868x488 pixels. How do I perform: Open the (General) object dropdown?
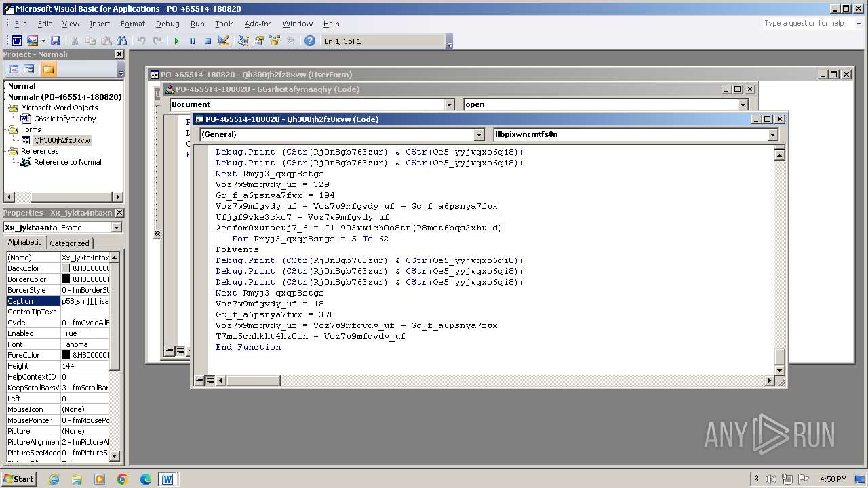[x=479, y=135]
